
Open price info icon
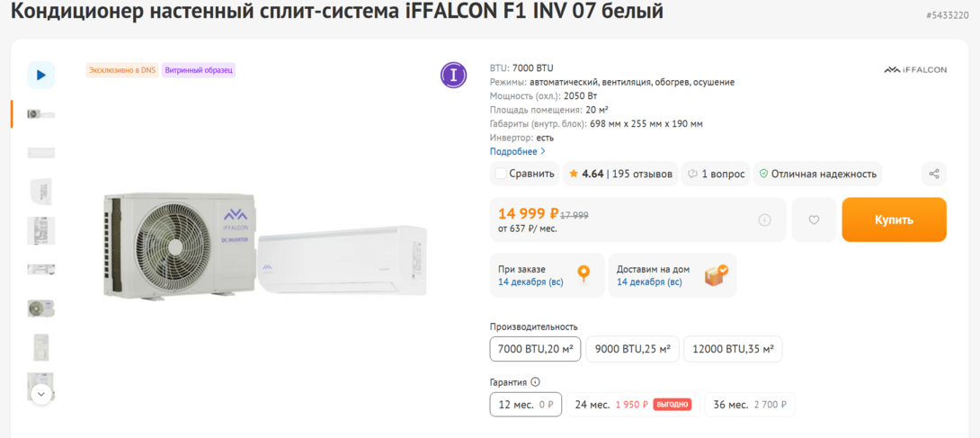pyautogui.click(x=764, y=219)
